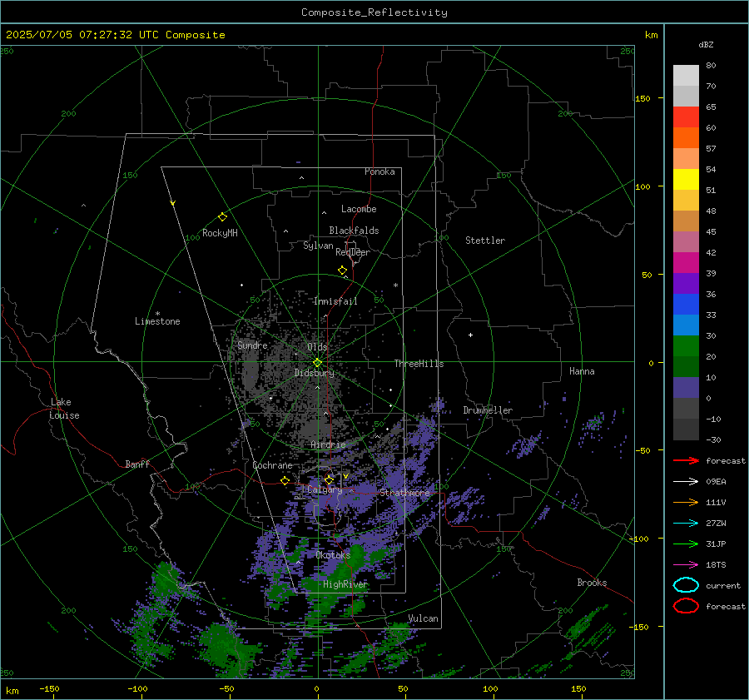Click the asterisk marker above Limestone
This screenshot has height=700, width=749.
coord(157,314)
